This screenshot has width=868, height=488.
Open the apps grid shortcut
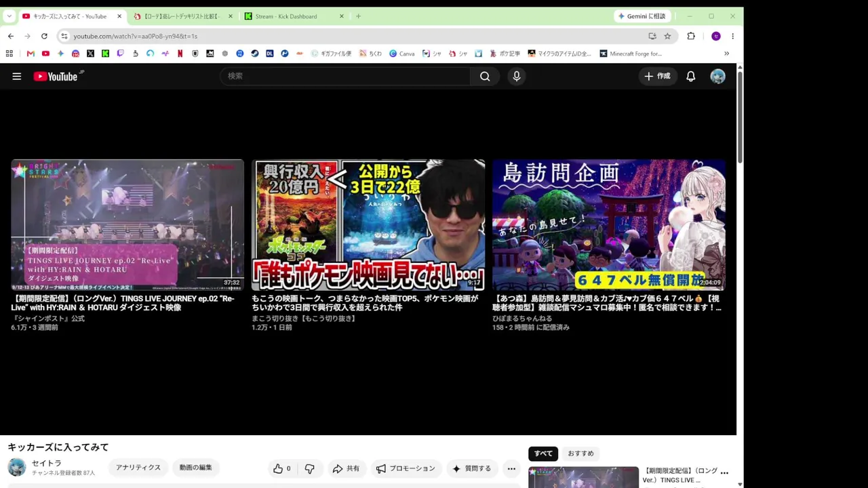click(9, 54)
